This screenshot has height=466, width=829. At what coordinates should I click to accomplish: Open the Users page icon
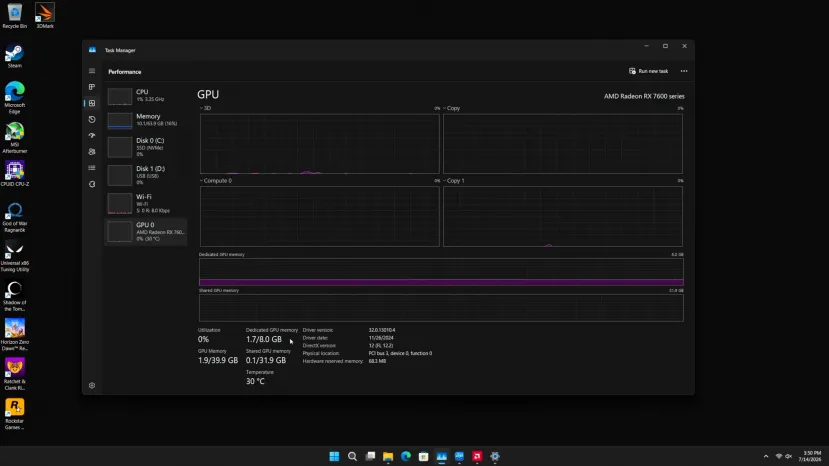click(92, 152)
